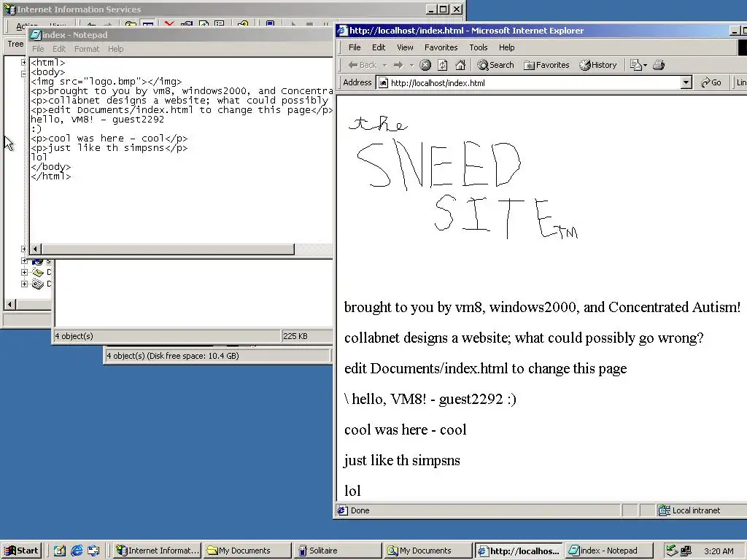
Task: Print the page using the IE printer icon
Action: (659, 65)
